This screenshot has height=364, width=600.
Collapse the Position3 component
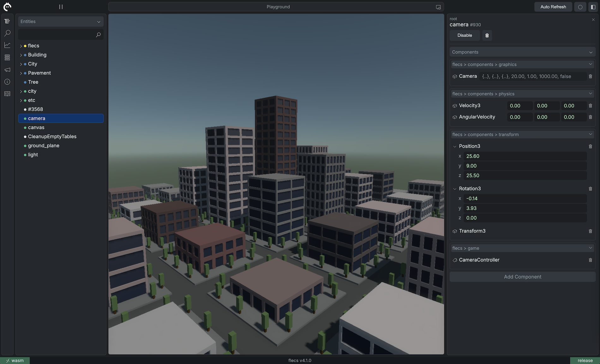point(455,146)
